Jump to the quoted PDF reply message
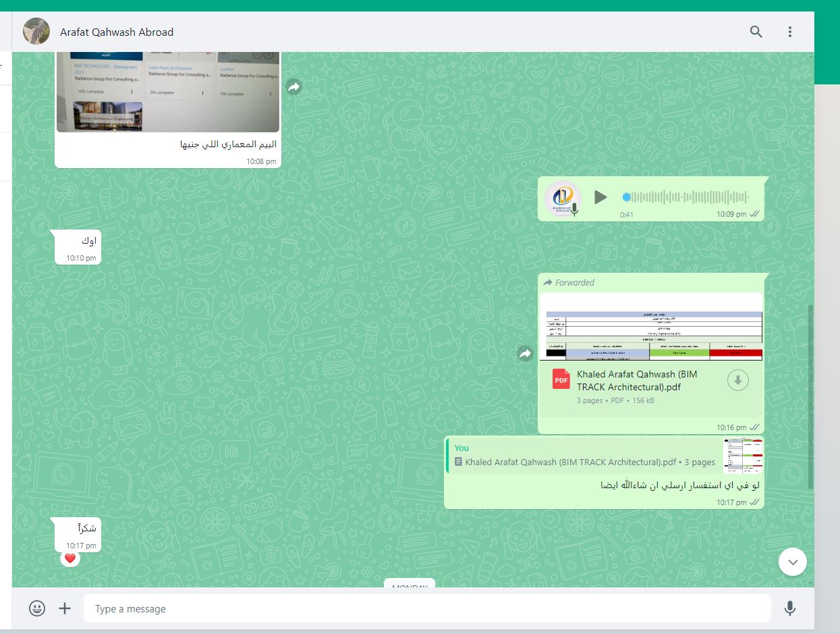Viewport: 840px width, 634px height. (x=604, y=455)
